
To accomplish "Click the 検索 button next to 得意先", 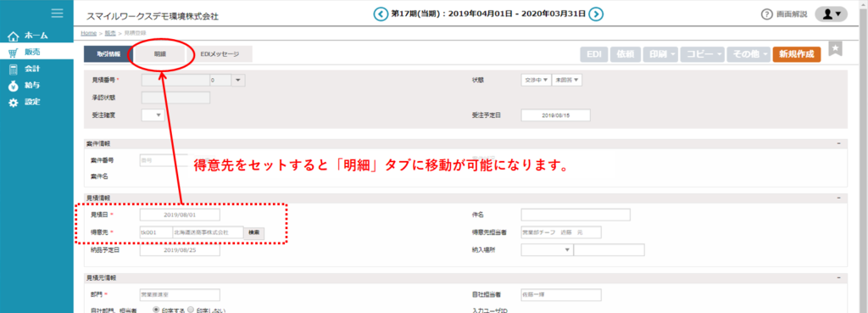I will pyautogui.click(x=254, y=232).
